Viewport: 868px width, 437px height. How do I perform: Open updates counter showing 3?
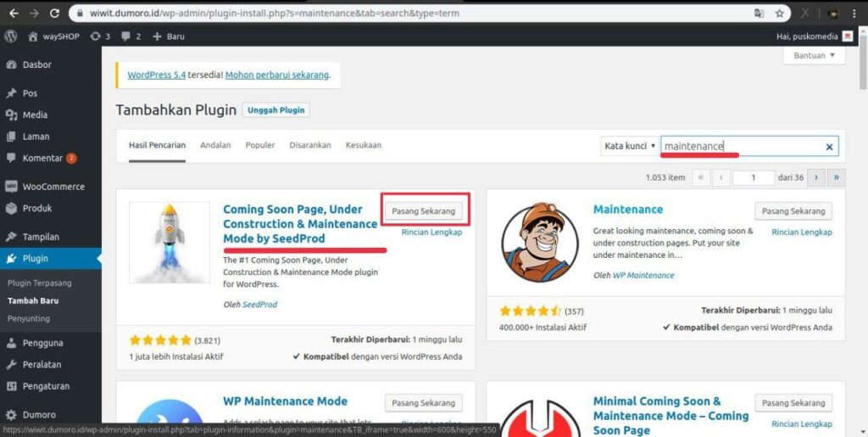pyautogui.click(x=100, y=36)
